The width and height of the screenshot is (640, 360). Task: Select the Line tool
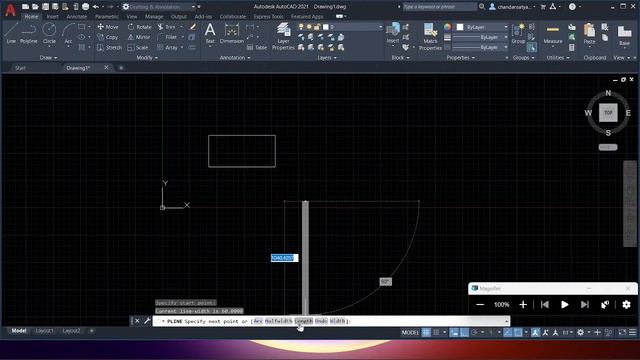(x=11, y=33)
